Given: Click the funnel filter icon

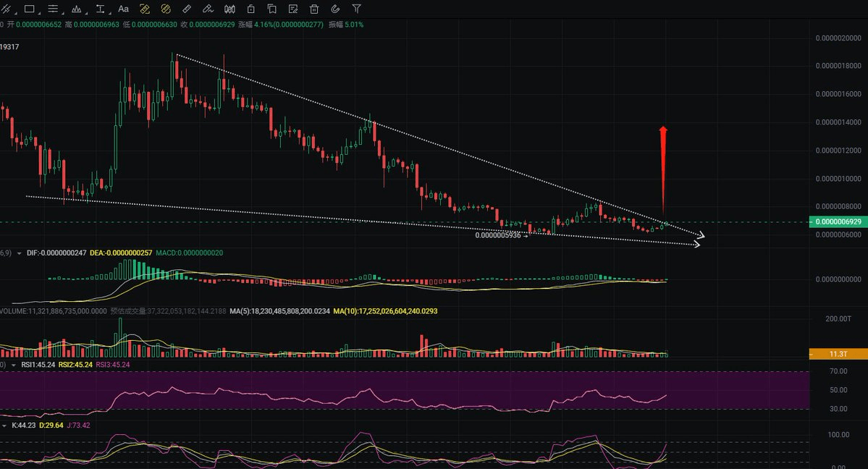Looking at the screenshot, I should (x=356, y=9).
